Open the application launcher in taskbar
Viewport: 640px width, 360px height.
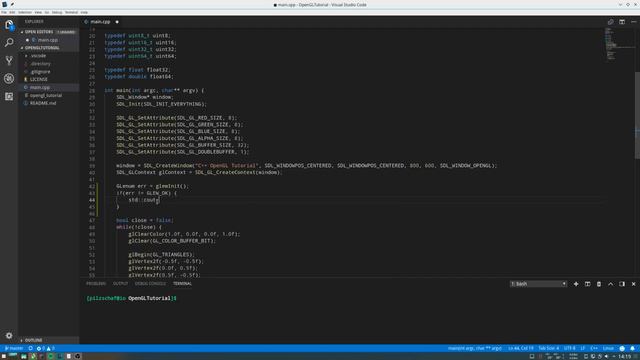pyautogui.click(x=4, y=356)
